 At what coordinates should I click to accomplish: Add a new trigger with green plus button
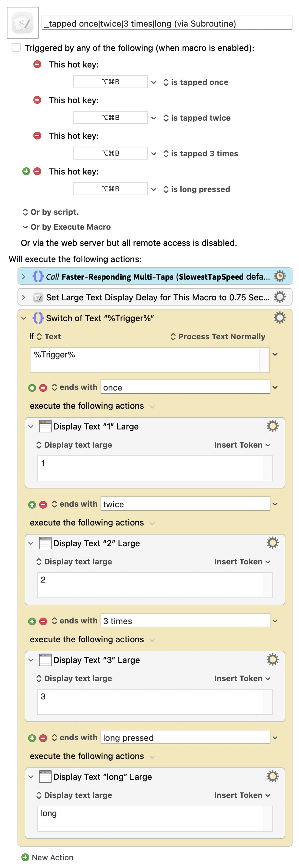click(x=26, y=171)
